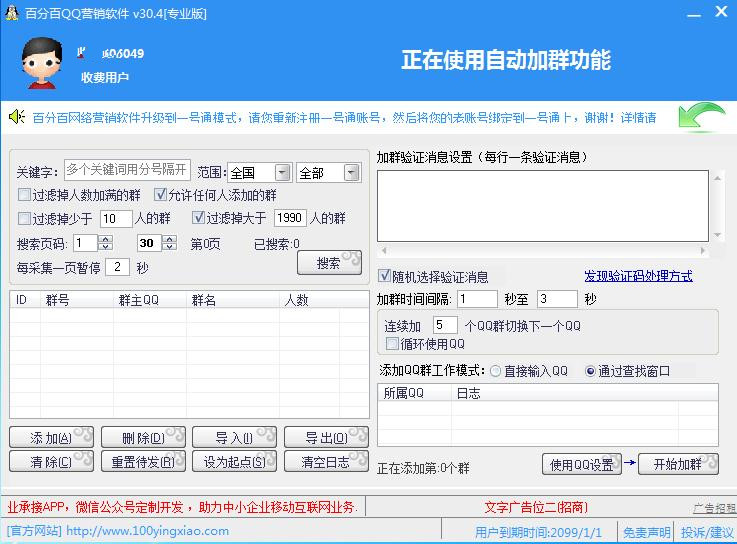Click the 导出(O) button
The width and height of the screenshot is (737, 544).
tap(326, 438)
